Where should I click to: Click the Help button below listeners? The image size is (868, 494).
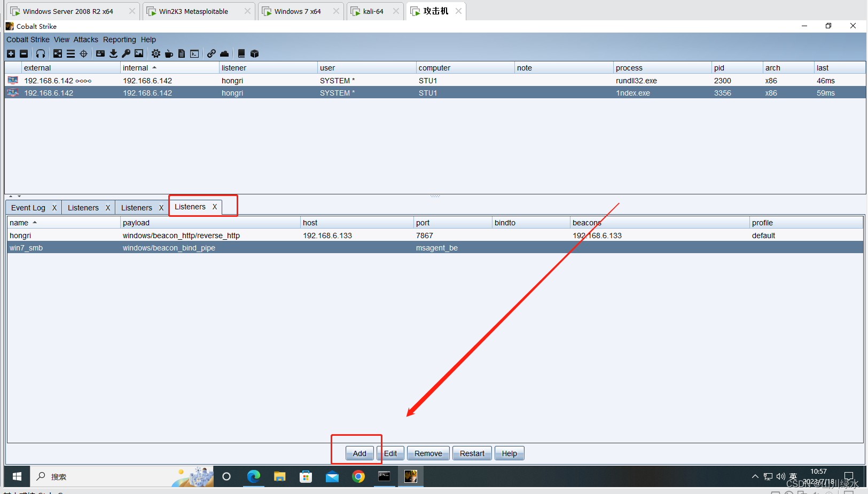point(510,453)
